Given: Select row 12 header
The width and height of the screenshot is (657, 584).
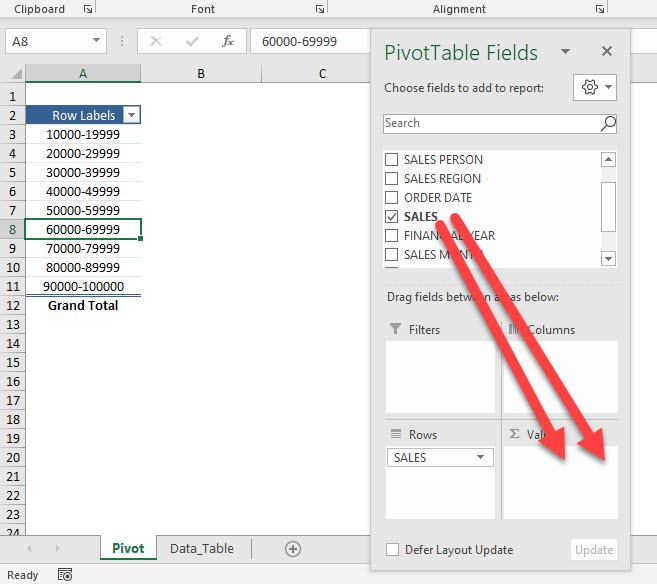Looking at the screenshot, I should pyautogui.click(x=13, y=305).
